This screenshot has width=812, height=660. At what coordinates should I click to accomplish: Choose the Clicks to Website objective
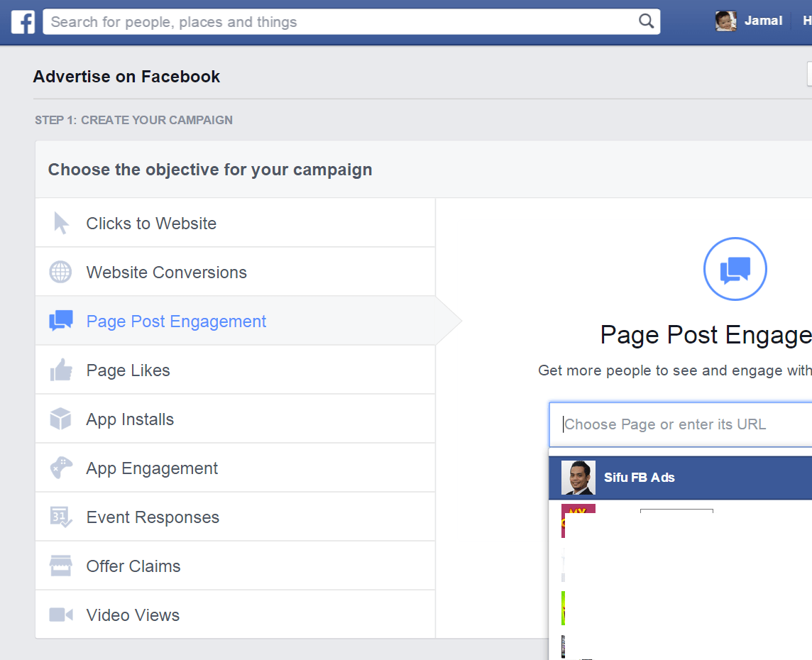tap(235, 223)
